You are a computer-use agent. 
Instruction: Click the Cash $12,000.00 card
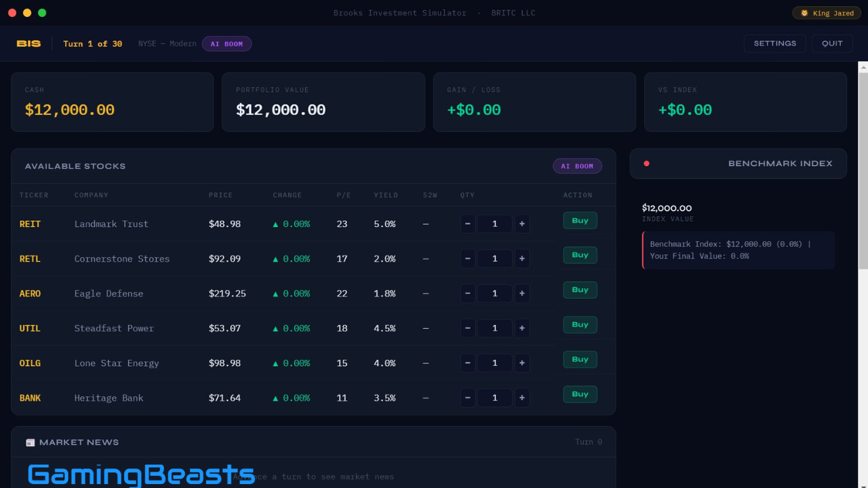click(112, 102)
